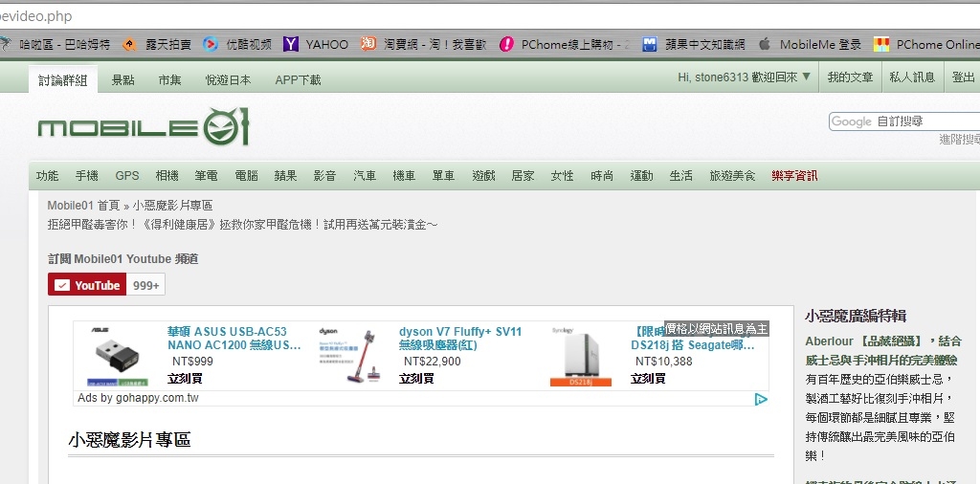Click the 优酷视频 bookmark icon
The image size is (980, 484).
point(210,44)
